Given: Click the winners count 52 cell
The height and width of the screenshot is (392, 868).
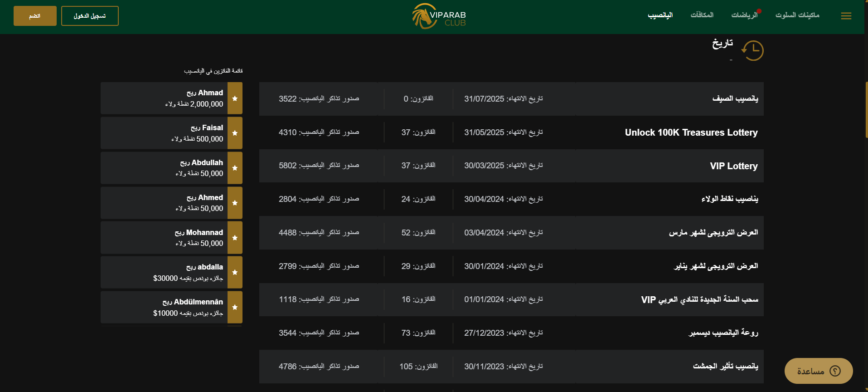Looking at the screenshot, I should 418,233.
